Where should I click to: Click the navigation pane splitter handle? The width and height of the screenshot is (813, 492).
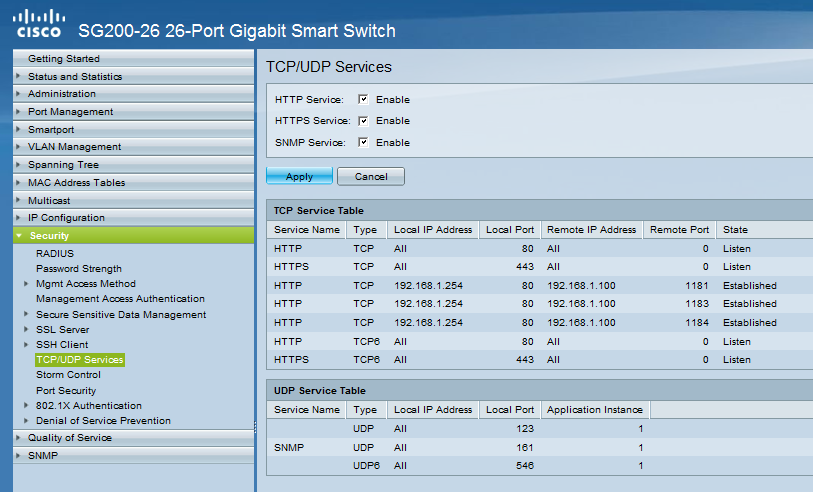[255, 427]
